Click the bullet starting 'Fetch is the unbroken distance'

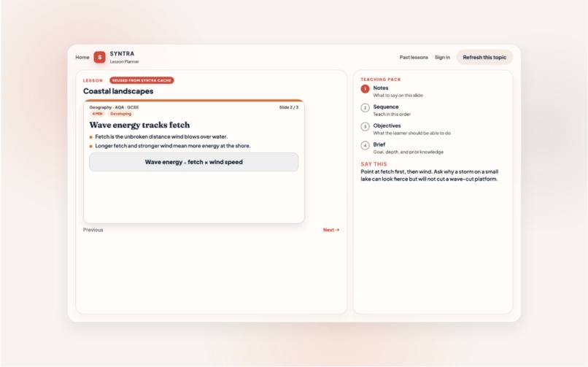(x=161, y=136)
